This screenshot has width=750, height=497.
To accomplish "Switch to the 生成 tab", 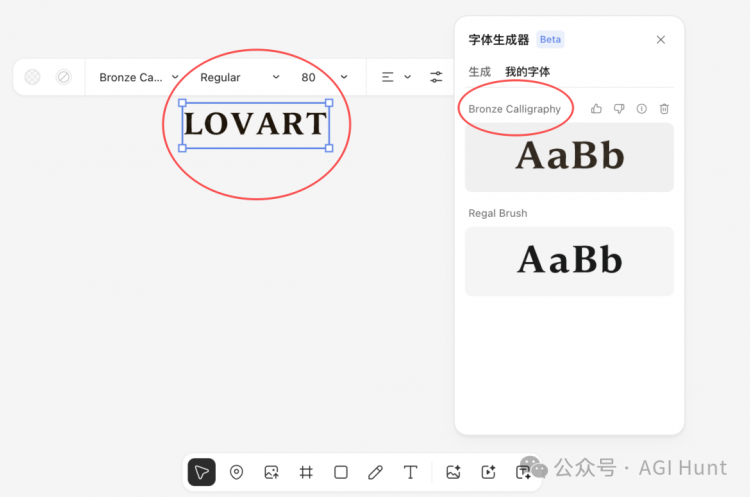I will 479,72.
